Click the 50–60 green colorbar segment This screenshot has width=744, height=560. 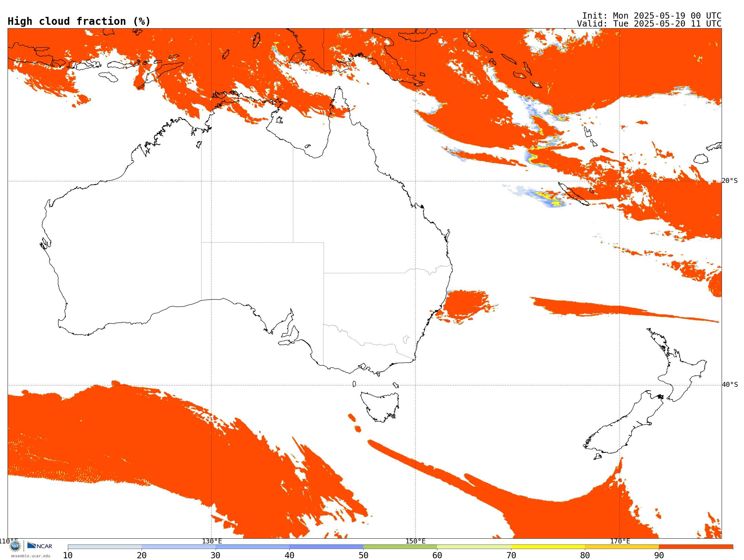pos(400,547)
